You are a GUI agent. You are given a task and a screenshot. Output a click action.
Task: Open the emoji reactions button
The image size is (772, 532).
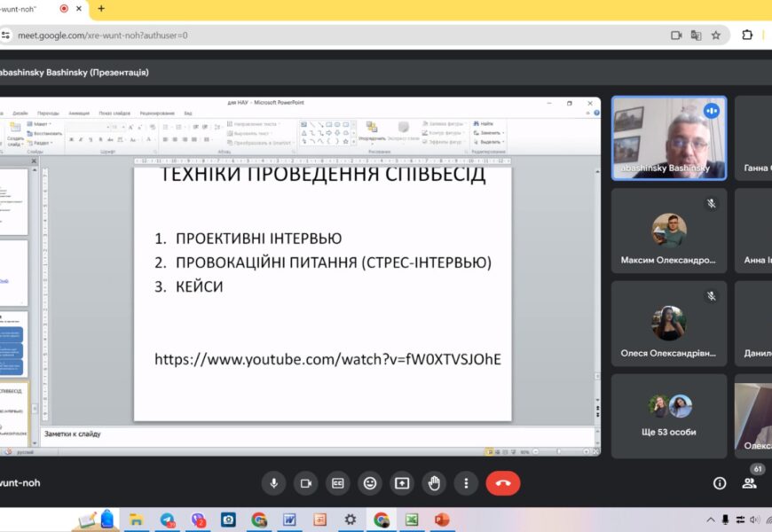click(x=370, y=483)
